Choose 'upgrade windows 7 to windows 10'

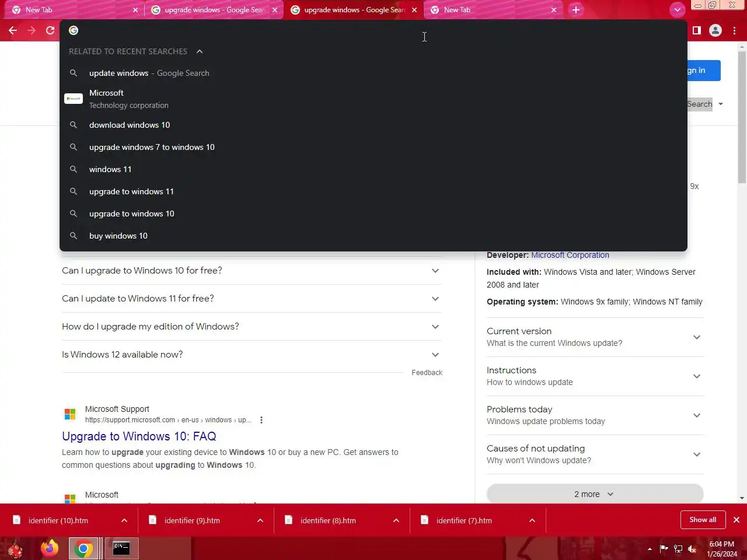click(x=373, y=147)
